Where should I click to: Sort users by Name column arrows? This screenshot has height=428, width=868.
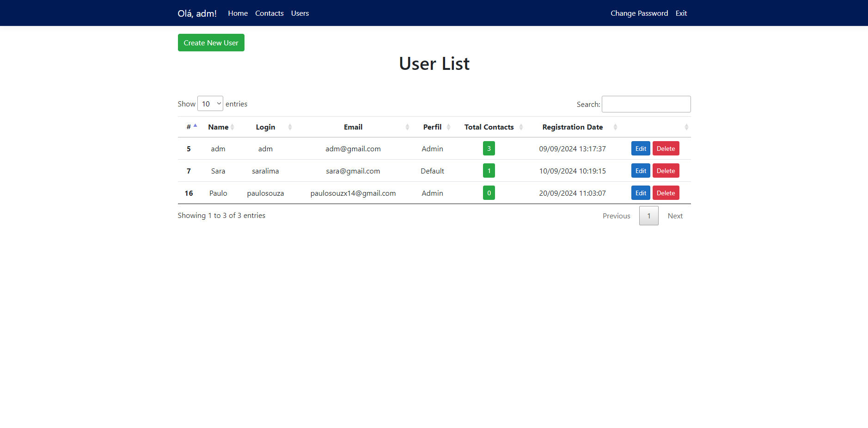tap(232, 127)
